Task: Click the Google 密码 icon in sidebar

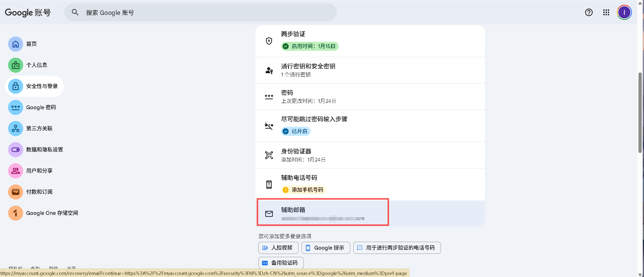Action: (15, 107)
